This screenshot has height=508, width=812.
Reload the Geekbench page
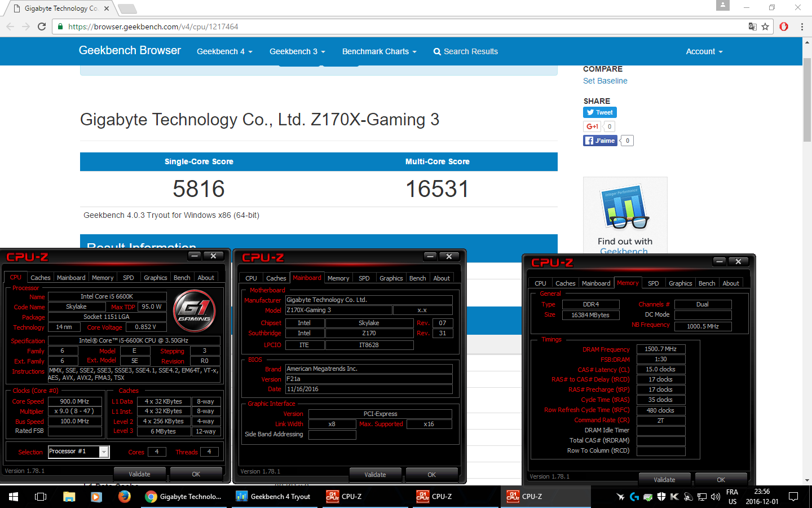[x=41, y=27]
